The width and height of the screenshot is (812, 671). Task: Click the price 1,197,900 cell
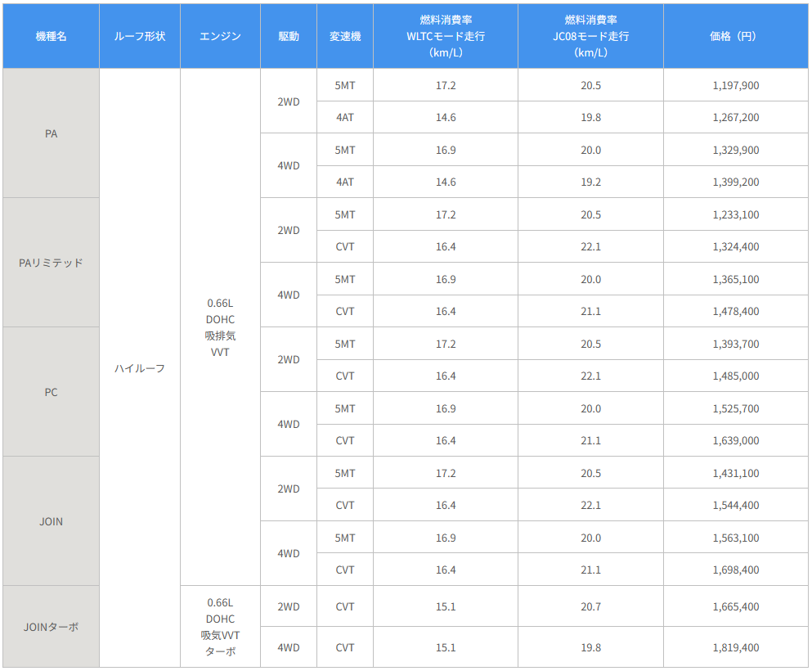coord(735,85)
